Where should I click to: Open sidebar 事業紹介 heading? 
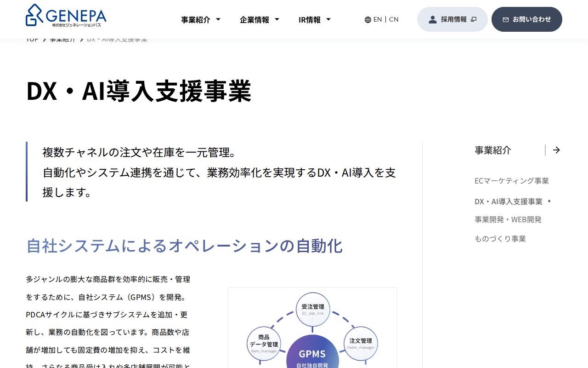tap(493, 150)
